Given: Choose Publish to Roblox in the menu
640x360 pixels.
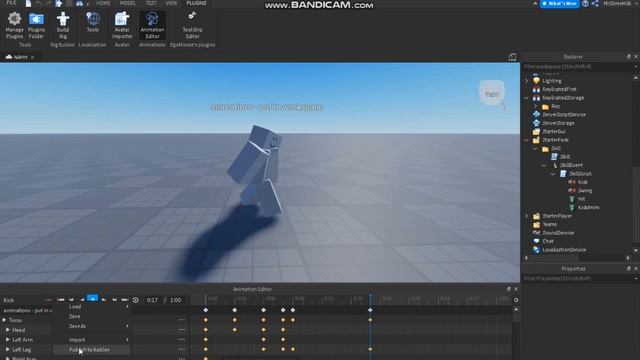Looking at the screenshot, I should click(92, 350).
